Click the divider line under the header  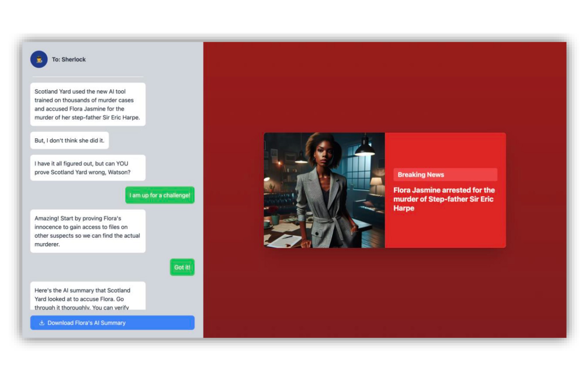[88, 77]
